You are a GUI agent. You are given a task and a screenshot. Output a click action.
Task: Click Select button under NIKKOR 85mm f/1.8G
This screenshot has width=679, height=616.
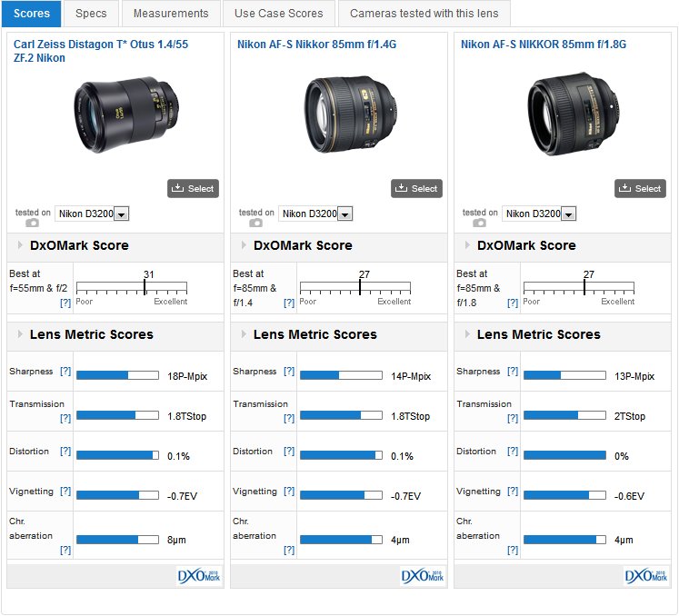point(640,188)
